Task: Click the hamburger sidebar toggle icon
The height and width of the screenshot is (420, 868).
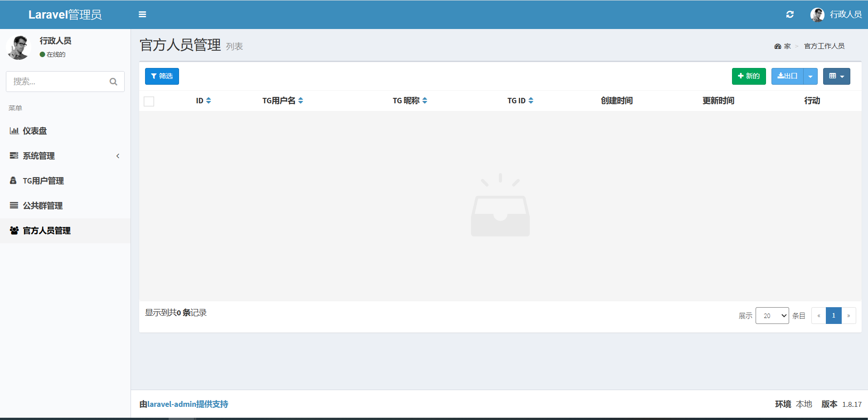Action: [x=142, y=14]
